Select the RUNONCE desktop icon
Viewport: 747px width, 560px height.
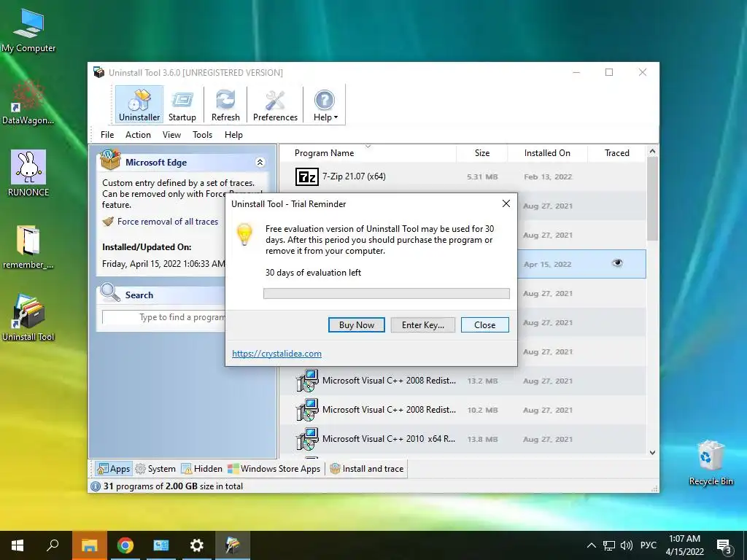tap(28, 174)
